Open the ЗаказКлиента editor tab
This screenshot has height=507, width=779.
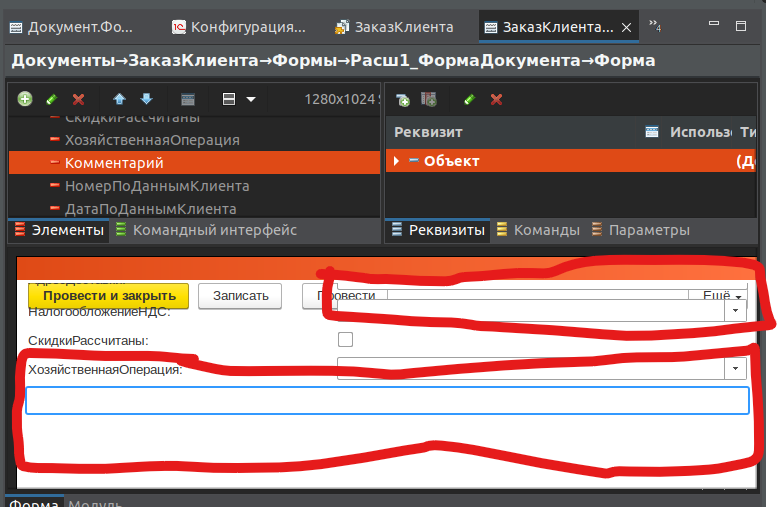(394, 27)
